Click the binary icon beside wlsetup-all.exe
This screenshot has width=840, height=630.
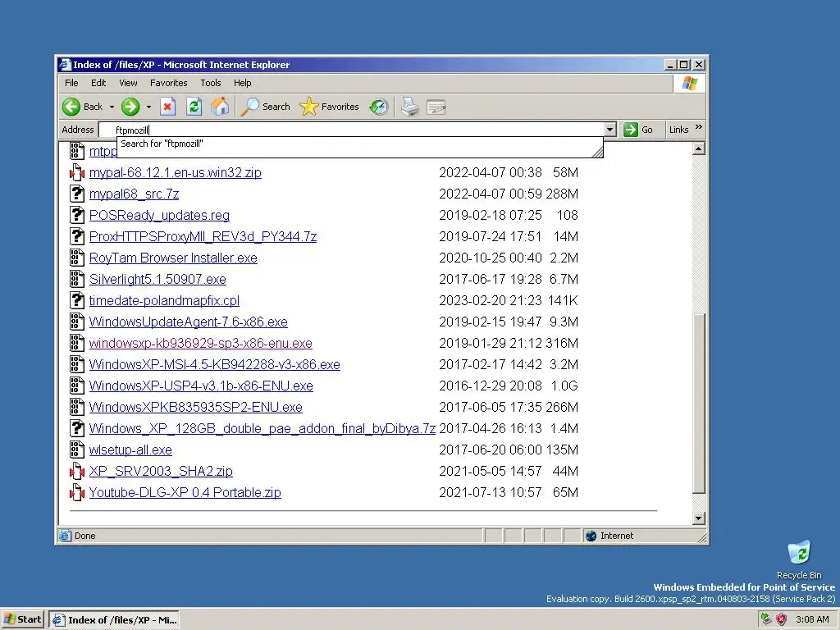(77, 450)
